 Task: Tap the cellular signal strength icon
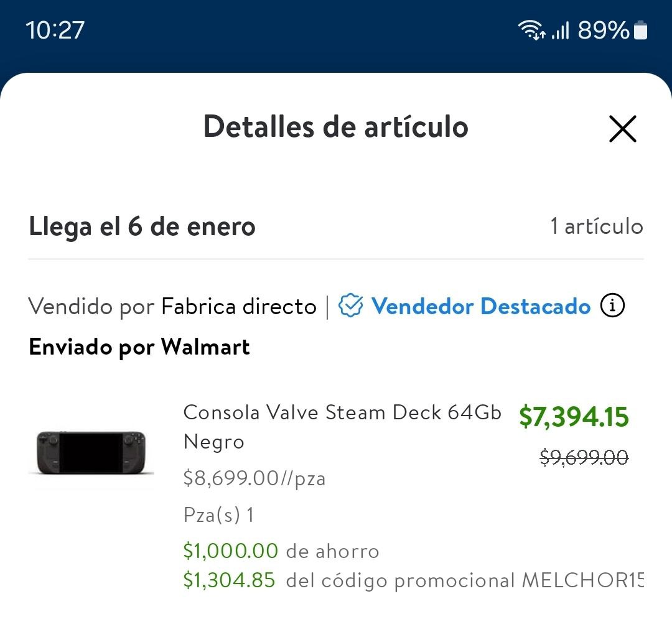pos(560,31)
